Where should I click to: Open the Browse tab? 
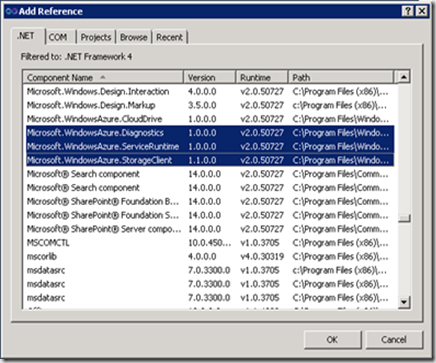point(133,37)
